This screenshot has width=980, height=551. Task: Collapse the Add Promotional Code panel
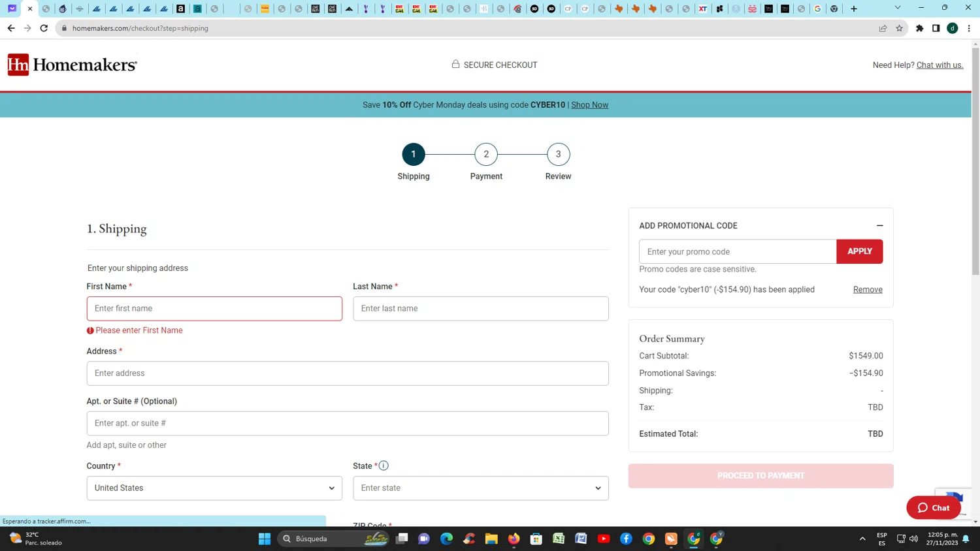click(879, 225)
